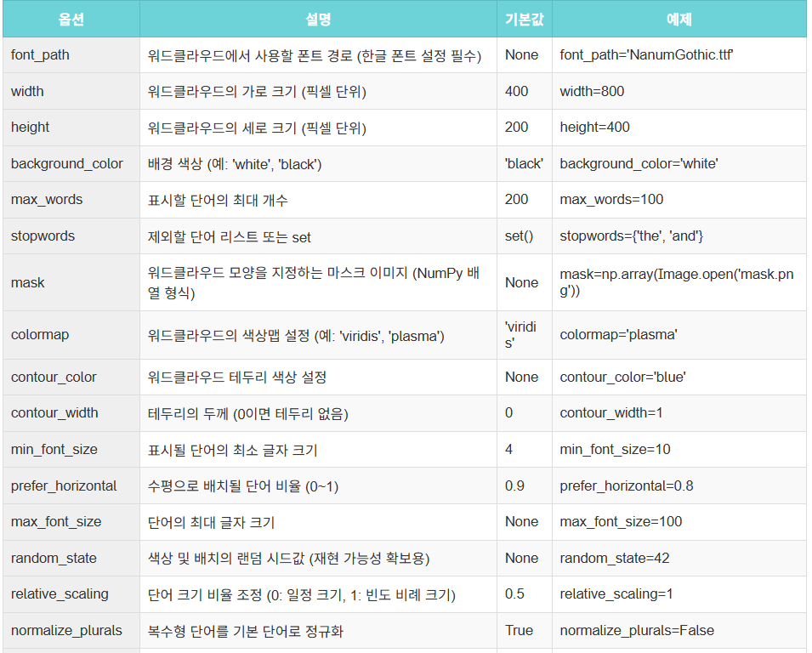The height and width of the screenshot is (653, 812).
Task: Click the 설명 column header
Action: coord(318,20)
